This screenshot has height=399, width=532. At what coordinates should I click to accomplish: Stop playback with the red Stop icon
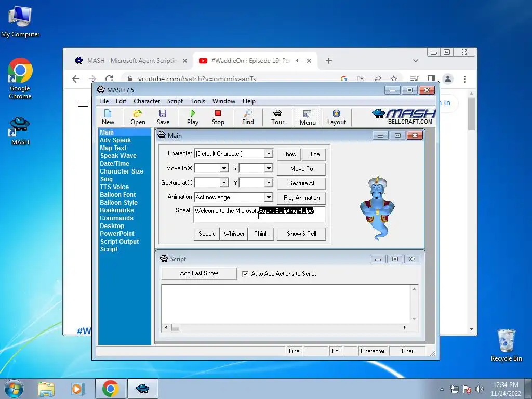point(218,117)
